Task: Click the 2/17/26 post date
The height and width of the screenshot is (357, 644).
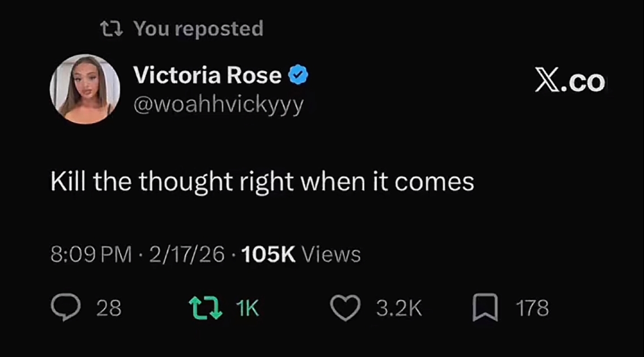Action: pos(186,255)
